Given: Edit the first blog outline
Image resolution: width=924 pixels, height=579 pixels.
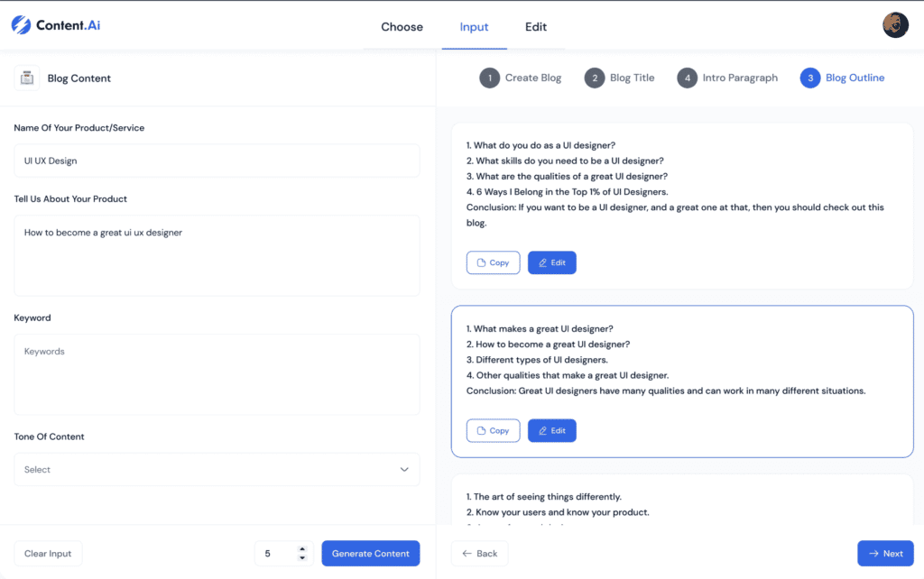Looking at the screenshot, I should pyautogui.click(x=551, y=262).
